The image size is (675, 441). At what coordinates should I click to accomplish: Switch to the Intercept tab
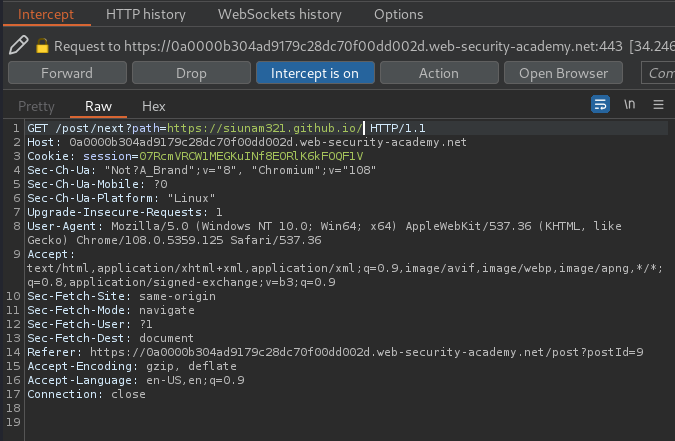click(x=46, y=14)
